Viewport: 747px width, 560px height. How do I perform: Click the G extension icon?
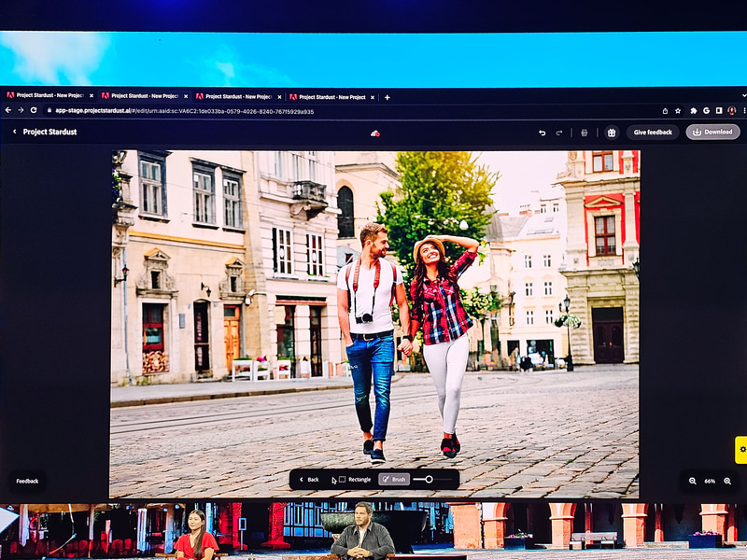707,110
